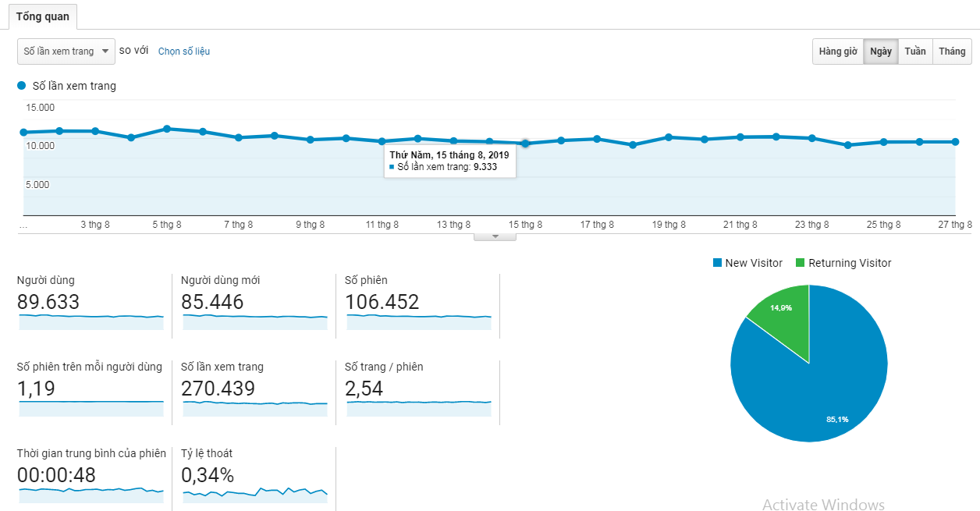Expand the chart annotations arrow below the timeline
This screenshot has width=980, height=511.
[495, 236]
